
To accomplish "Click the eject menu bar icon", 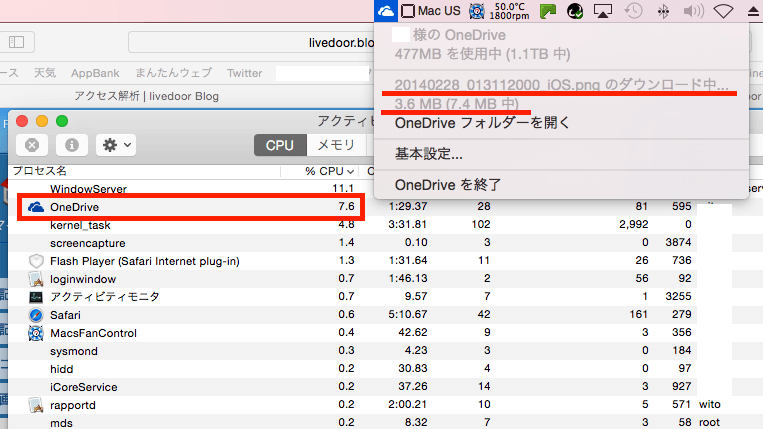I will (x=754, y=11).
